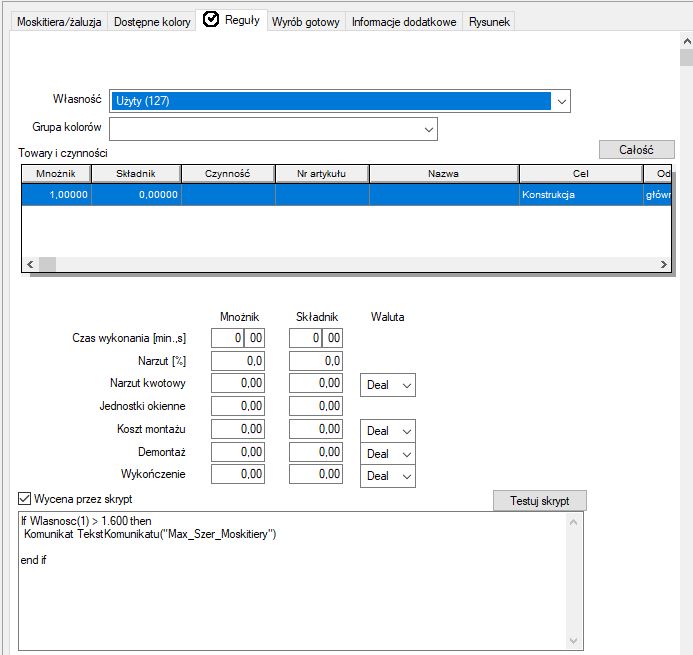Click the table's horizontal scrollbar thumb

click(x=47, y=265)
